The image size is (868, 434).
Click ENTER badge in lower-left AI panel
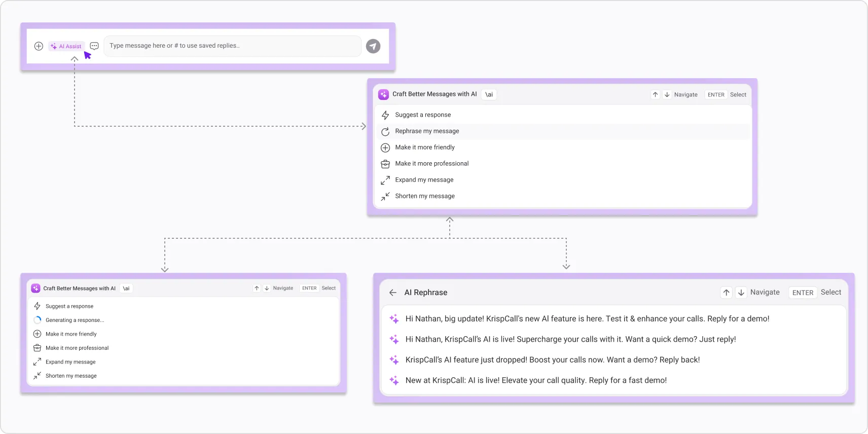tap(309, 288)
